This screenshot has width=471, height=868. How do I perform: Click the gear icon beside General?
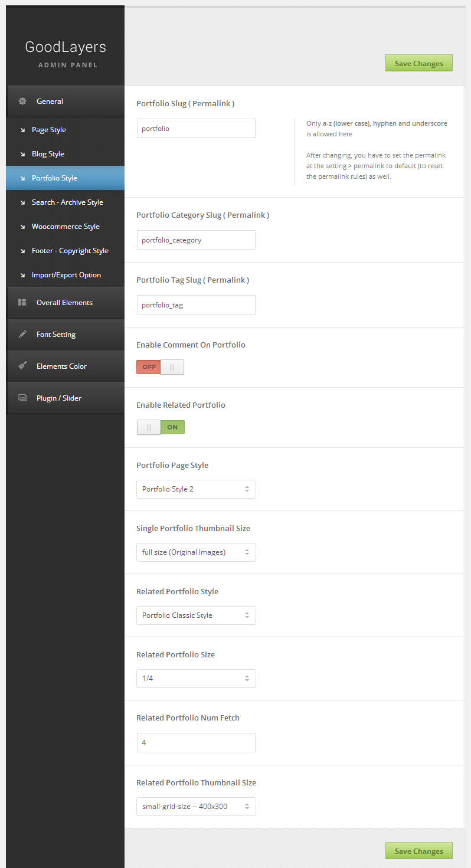click(22, 101)
